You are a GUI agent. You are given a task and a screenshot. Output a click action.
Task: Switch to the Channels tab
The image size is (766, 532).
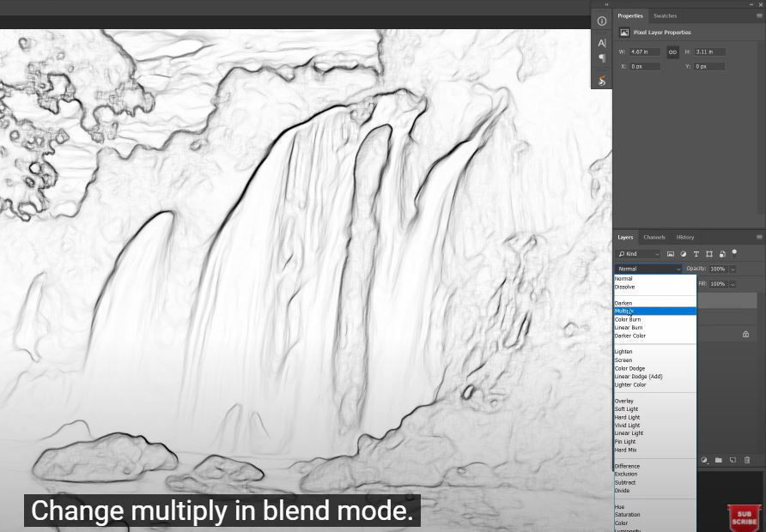tap(654, 238)
